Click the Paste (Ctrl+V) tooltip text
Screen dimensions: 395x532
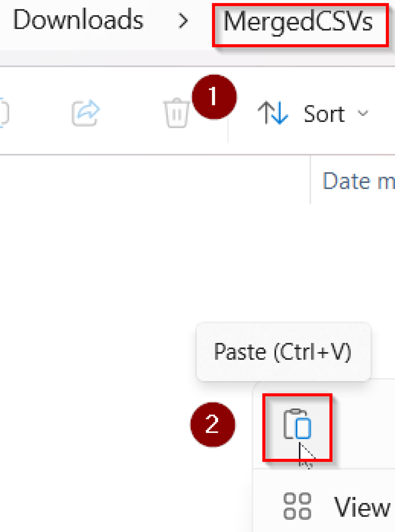(283, 352)
